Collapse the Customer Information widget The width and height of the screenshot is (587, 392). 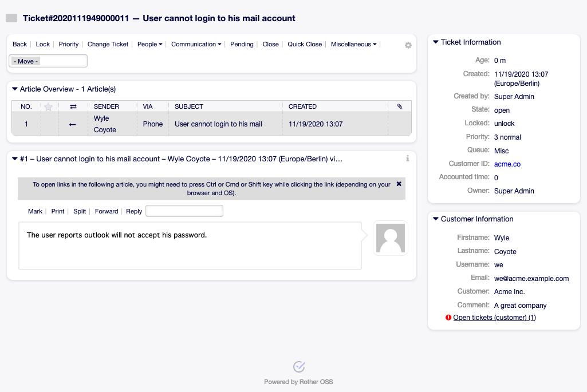pos(436,219)
